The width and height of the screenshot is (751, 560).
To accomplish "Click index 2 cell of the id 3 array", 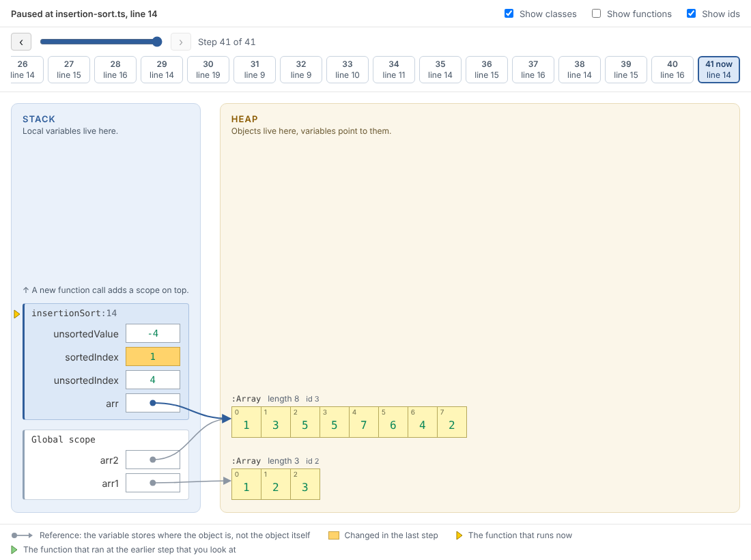I will point(305,422).
